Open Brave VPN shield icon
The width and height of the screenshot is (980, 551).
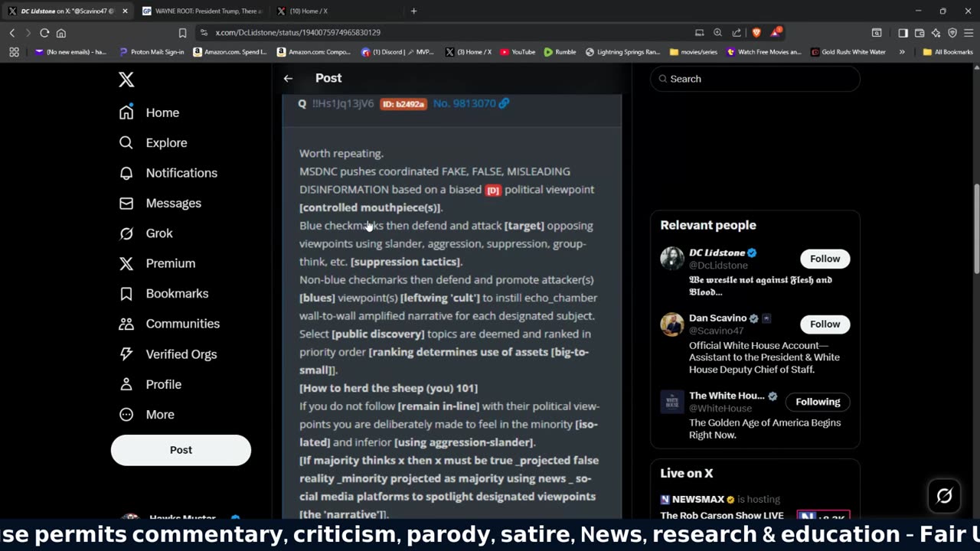tap(952, 33)
